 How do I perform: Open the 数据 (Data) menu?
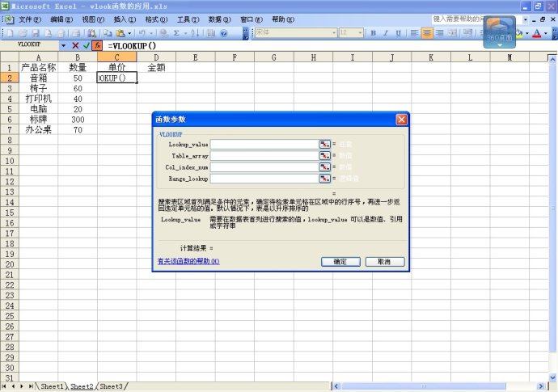[x=220, y=19]
